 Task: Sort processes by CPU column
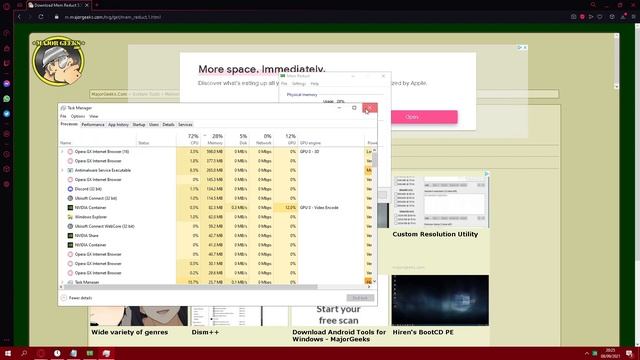coord(188,139)
